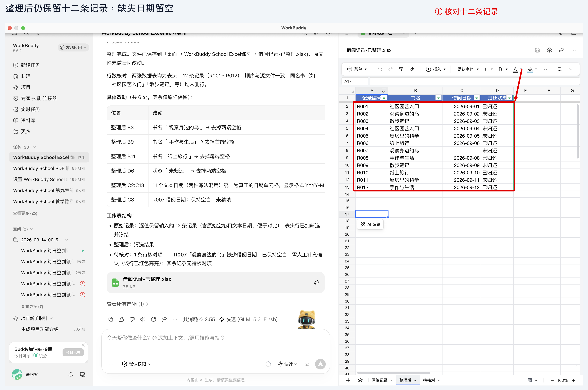
Task: Regenerate the reply with the refresh icon
Action: 154,319
